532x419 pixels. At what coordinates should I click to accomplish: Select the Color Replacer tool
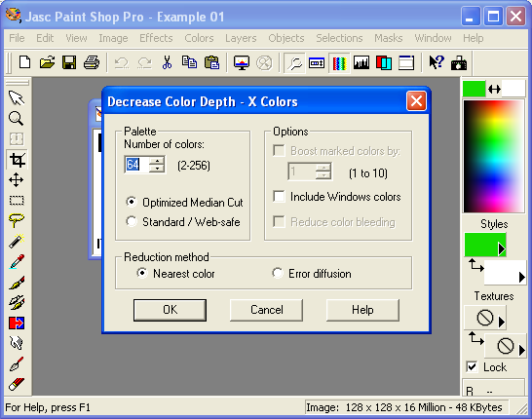[x=17, y=323]
